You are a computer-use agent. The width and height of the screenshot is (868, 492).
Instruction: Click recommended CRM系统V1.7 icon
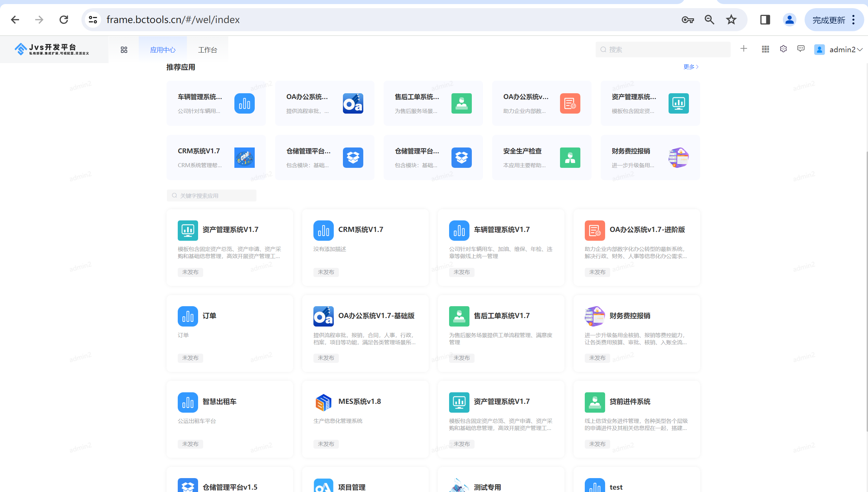coord(245,157)
